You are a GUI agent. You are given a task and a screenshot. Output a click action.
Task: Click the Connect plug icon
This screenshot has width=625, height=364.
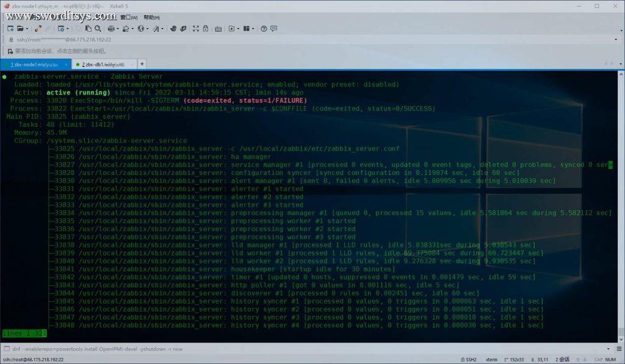click(38, 29)
